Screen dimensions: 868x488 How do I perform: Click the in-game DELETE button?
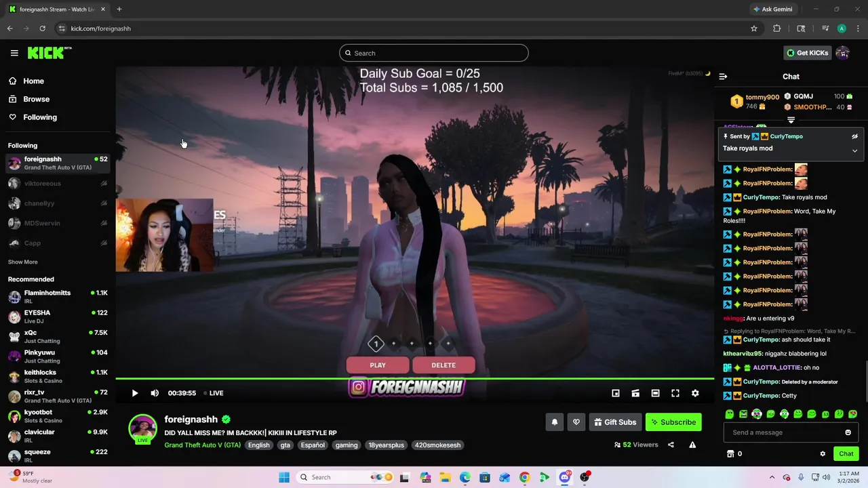click(x=443, y=365)
